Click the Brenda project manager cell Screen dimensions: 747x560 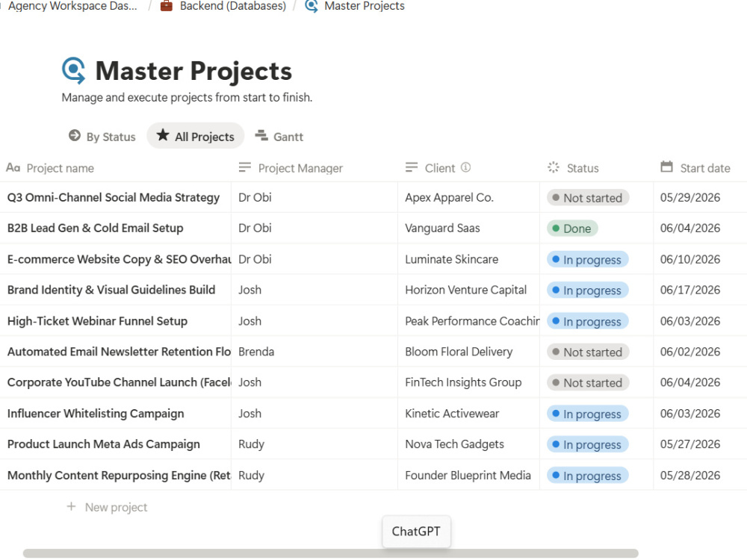314,352
